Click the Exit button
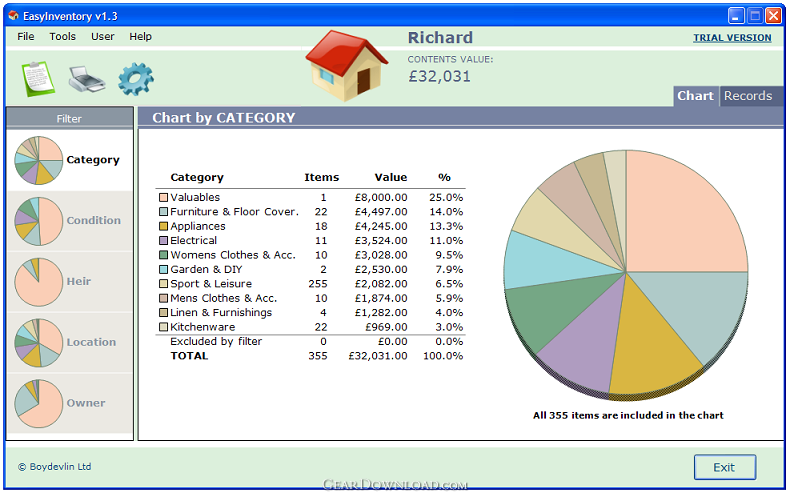The width and height of the screenshot is (790, 493). 725,467
